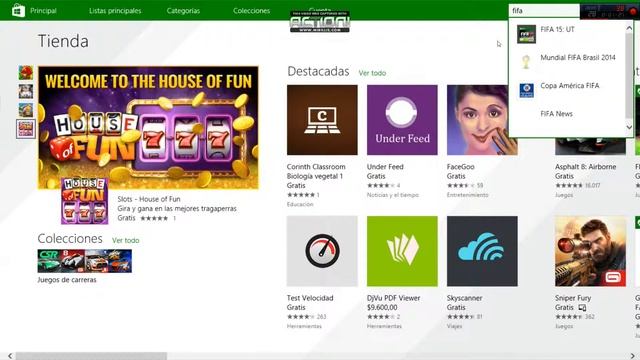Open DjVu PDF Viewer tile
Viewport: 640px width, 360px height.
click(402, 251)
